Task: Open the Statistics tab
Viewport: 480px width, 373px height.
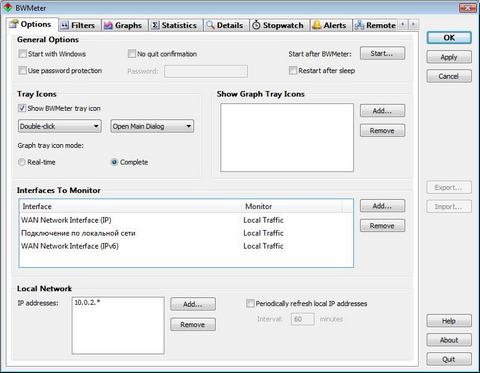Action: coord(175,25)
